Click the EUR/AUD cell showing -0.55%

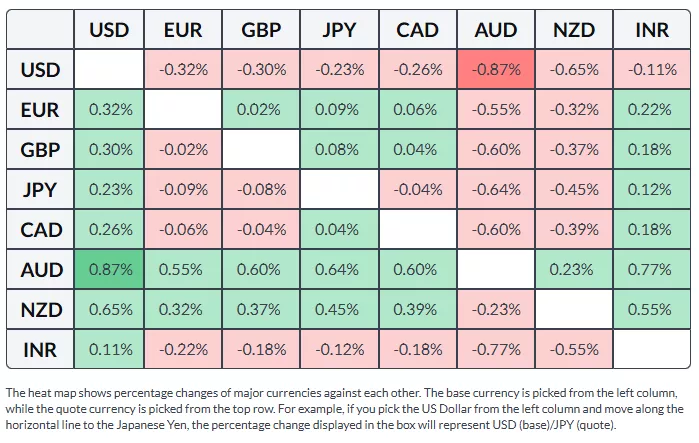pyautogui.click(x=497, y=110)
